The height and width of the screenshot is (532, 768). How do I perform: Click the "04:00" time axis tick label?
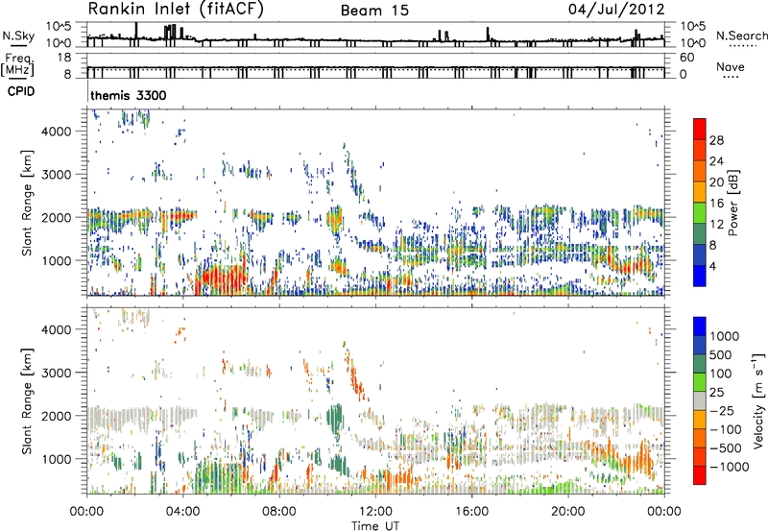point(182,512)
